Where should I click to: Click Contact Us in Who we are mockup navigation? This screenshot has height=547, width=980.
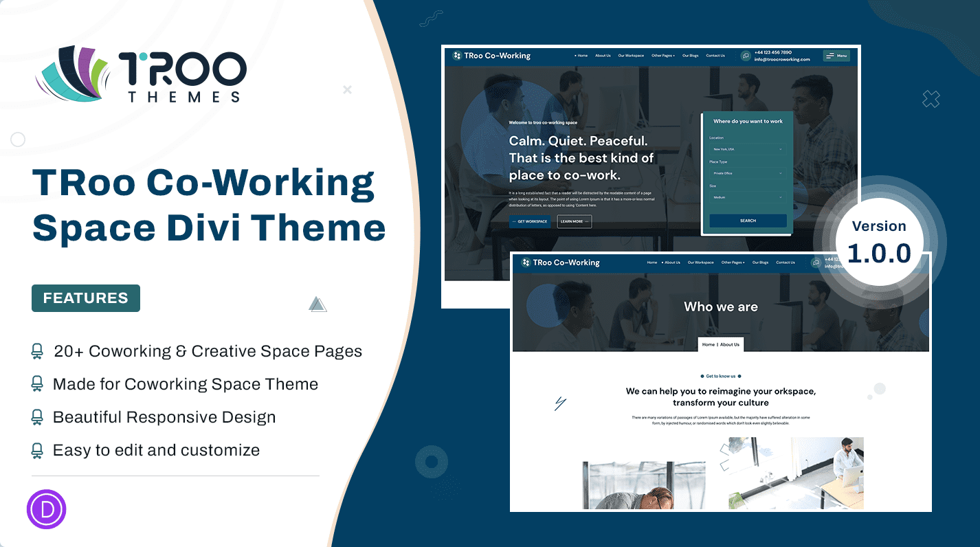[786, 263]
